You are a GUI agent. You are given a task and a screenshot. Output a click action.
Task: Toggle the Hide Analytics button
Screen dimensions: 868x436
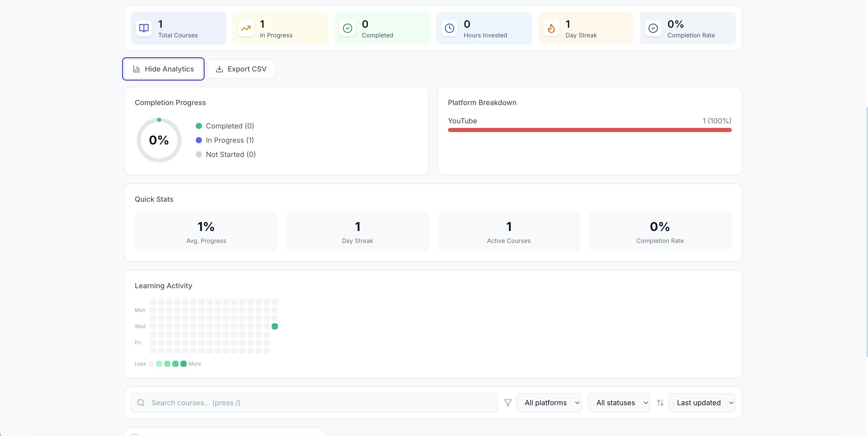[163, 69]
